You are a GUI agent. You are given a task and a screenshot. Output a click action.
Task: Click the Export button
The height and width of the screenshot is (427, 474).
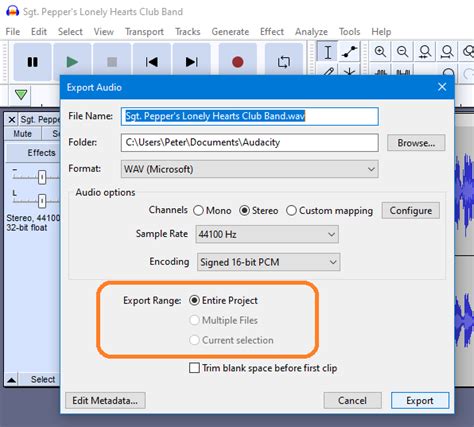[420, 400]
